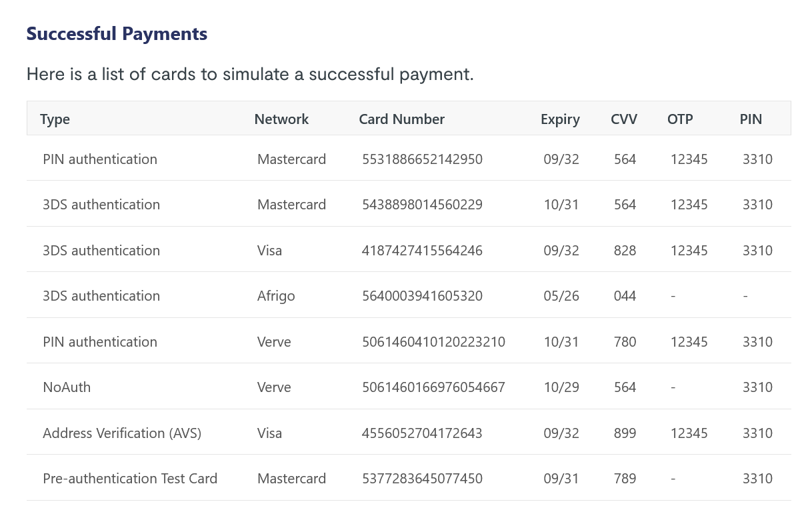The height and width of the screenshot is (508, 812).
Task: Click expiry date 05/26
Action: [x=561, y=296]
